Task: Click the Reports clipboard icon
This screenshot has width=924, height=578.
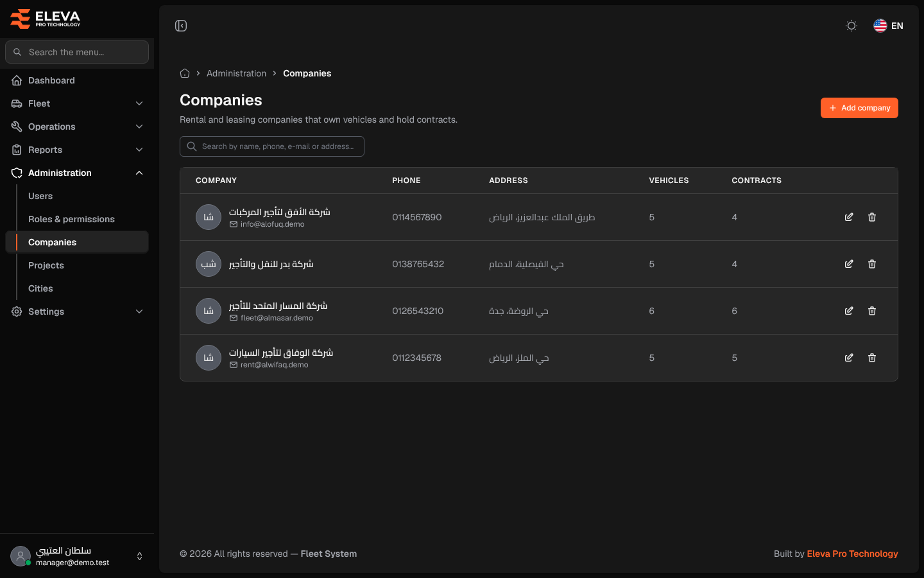Action: 17,150
